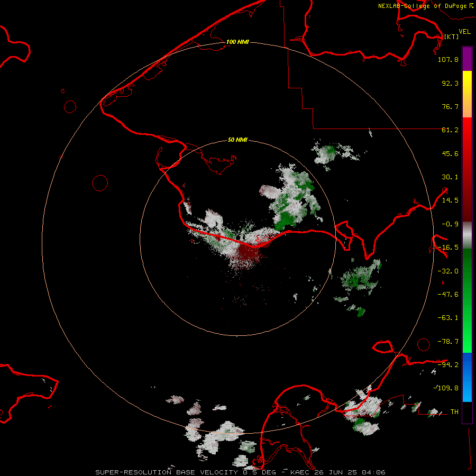Click the VEL legend title
The image size is (476, 476).
coord(464,31)
